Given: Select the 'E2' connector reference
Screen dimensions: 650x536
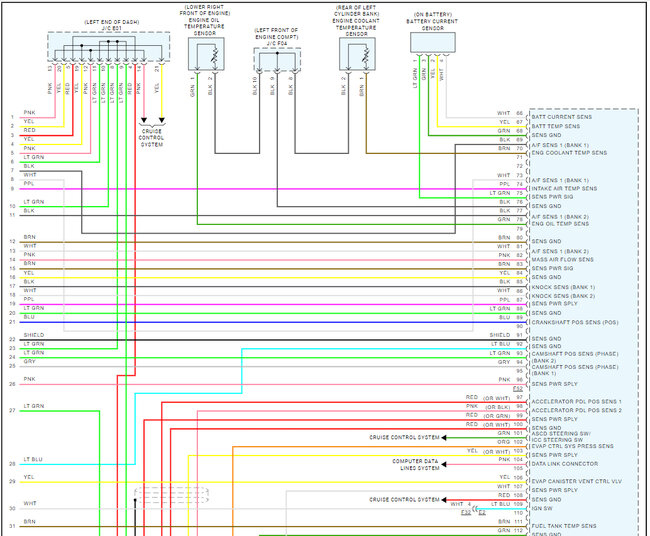Looking at the screenshot, I should pos(482,513).
